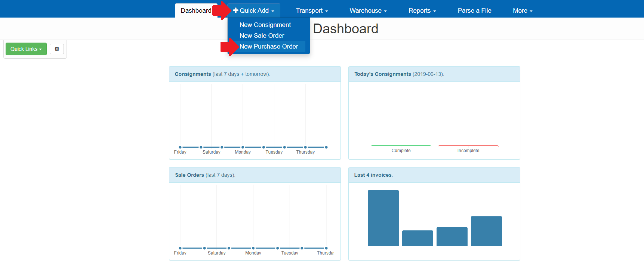Screen dimensions: 644x265
Task: Click Monday data point in Consignments chart
Action: 243,147
